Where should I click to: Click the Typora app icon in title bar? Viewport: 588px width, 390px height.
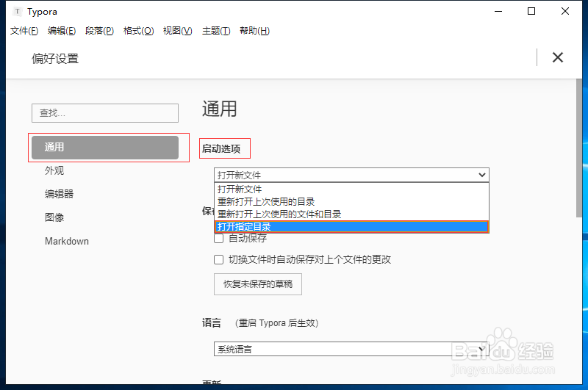pos(17,12)
